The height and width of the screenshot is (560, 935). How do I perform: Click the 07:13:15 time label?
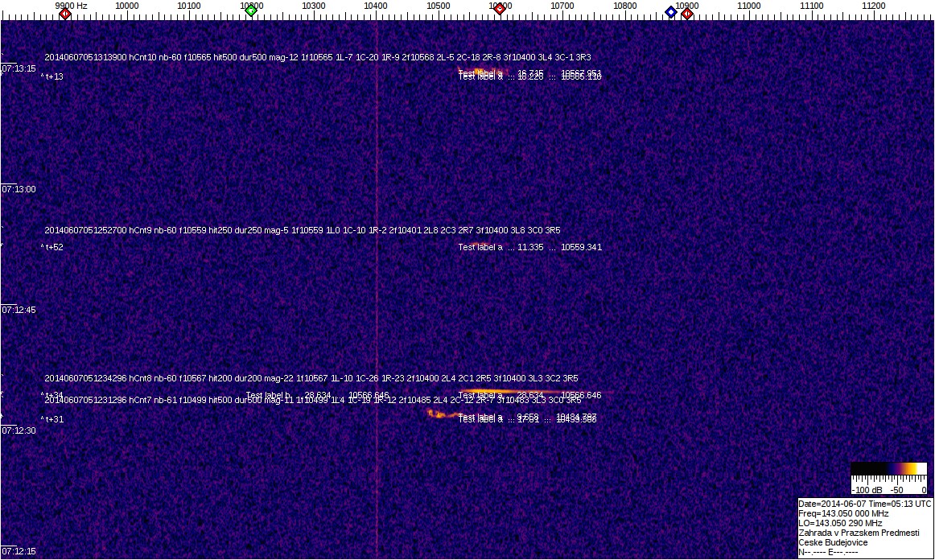coord(19,69)
